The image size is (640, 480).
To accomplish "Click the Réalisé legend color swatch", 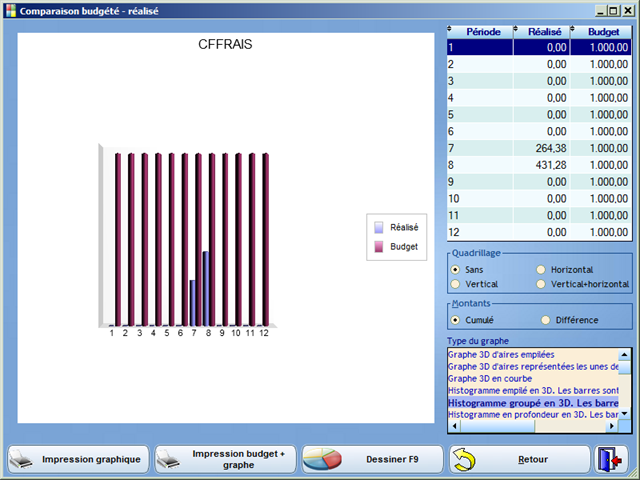I will (x=378, y=227).
